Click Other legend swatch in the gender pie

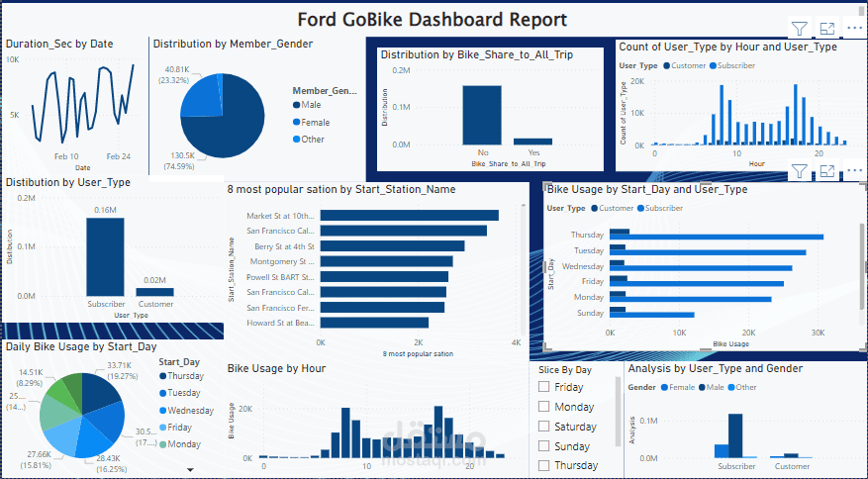(x=296, y=140)
